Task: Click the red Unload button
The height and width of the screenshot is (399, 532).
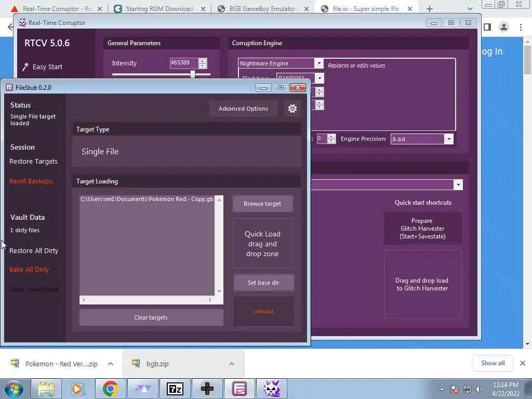Action: (263, 311)
